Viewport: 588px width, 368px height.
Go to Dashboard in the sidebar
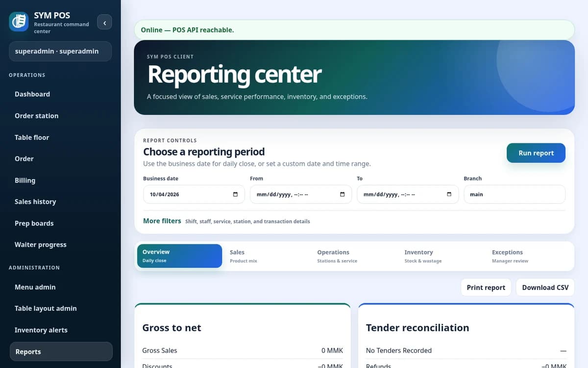coord(61,94)
